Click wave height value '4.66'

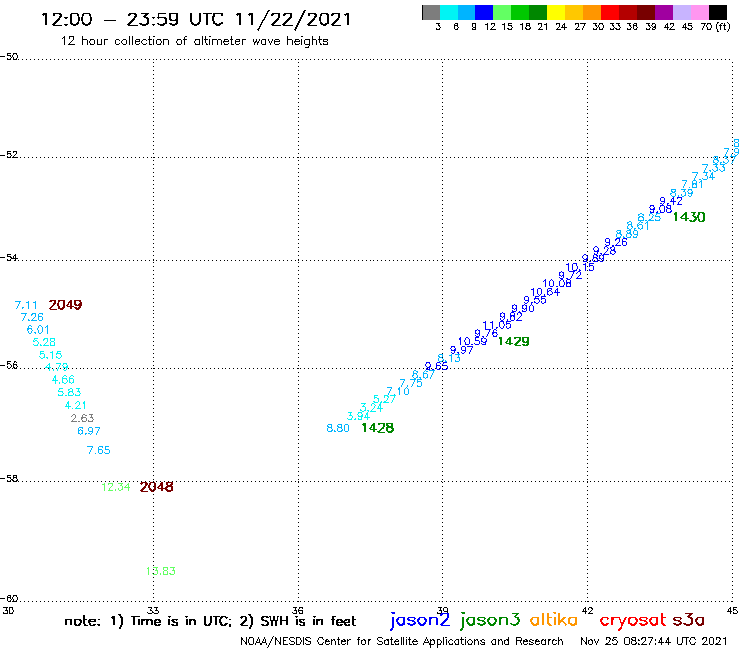63,380
